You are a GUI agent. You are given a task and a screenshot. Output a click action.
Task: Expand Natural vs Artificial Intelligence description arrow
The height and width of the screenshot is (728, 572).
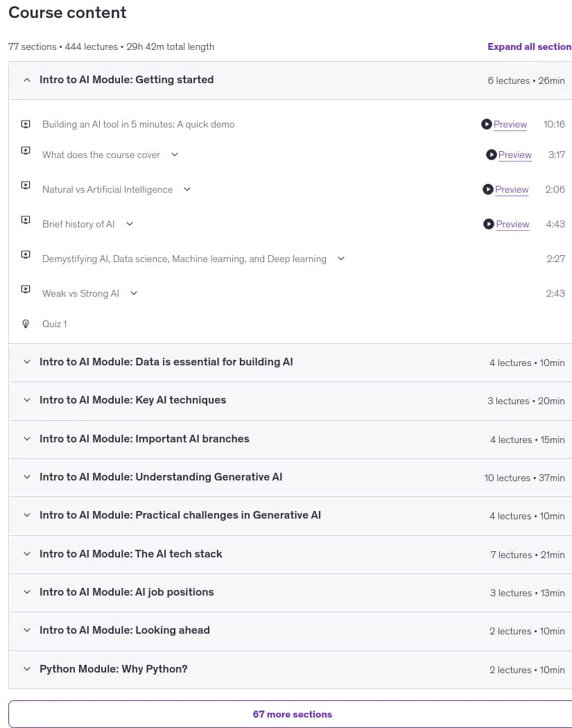(x=187, y=189)
